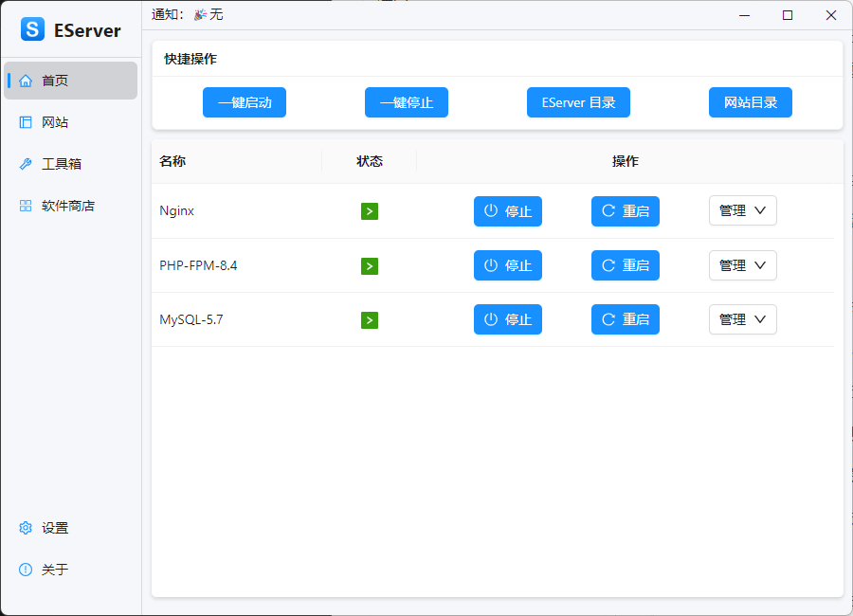Minimize the EServer window
853x616 pixels.
744,15
